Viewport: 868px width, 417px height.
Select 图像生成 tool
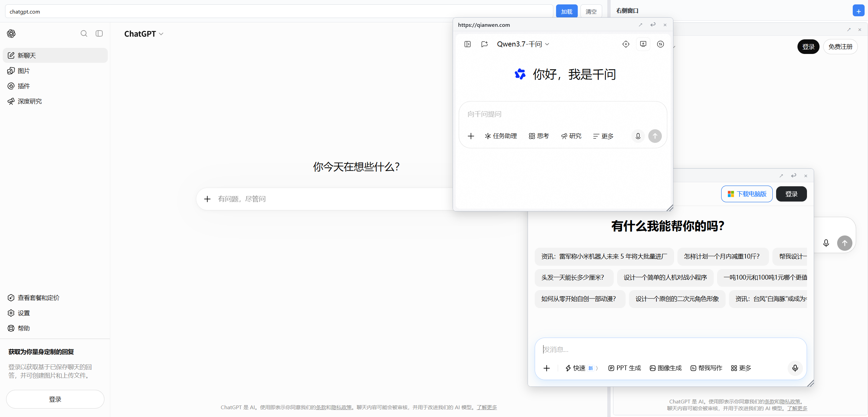click(x=666, y=368)
